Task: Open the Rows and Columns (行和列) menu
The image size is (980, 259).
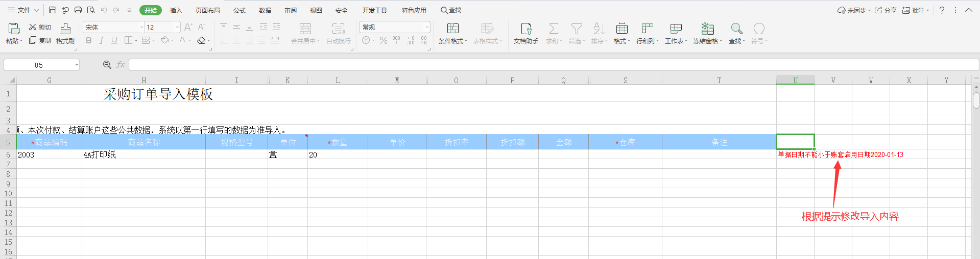Action: (x=648, y=34)
